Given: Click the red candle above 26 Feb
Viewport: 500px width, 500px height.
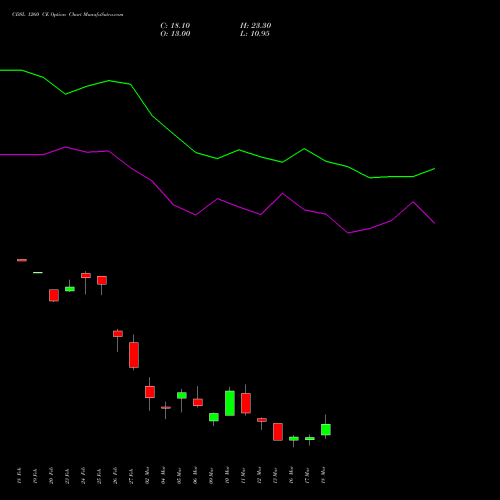Looking at the screenshot, I should click(118, 334).
